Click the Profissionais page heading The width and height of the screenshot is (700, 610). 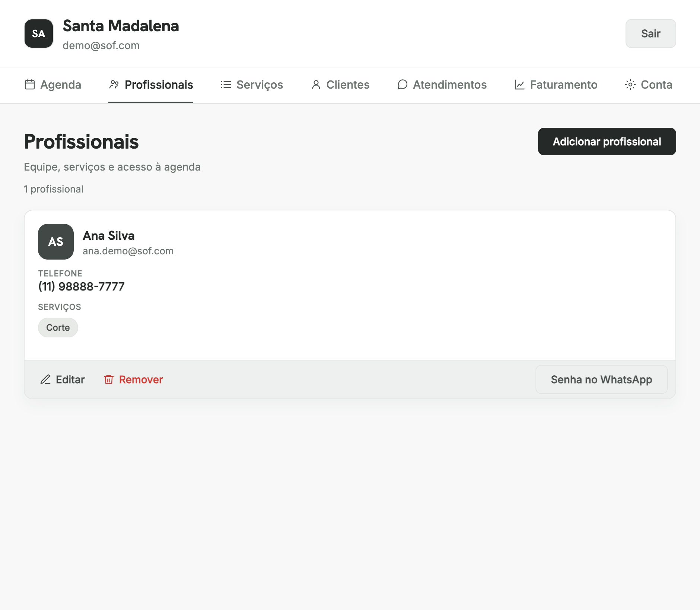point(81,142)
